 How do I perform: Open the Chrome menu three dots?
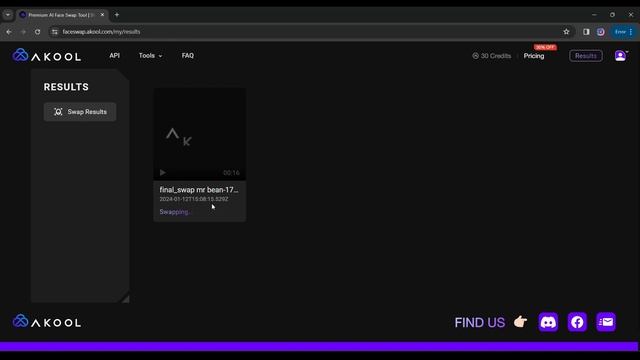coord(631,32)
